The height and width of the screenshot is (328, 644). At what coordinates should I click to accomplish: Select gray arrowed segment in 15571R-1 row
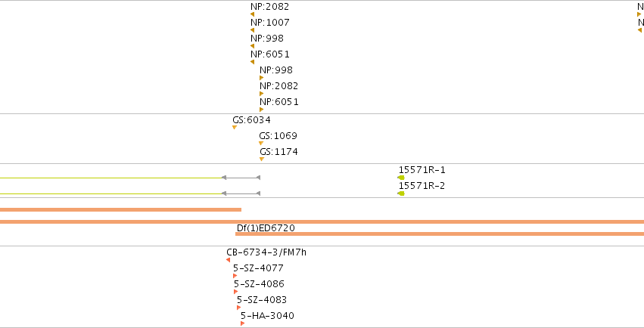[241, 178]
